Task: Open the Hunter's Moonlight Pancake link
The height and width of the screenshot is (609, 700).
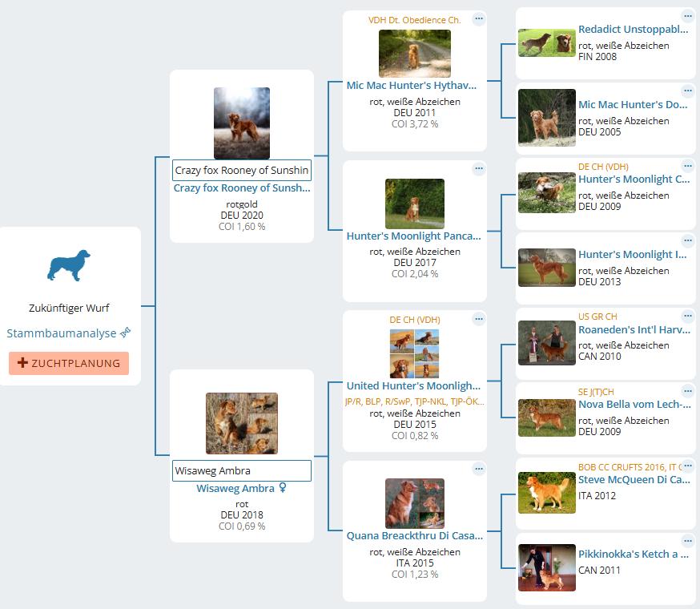Action: pos(413,236)
